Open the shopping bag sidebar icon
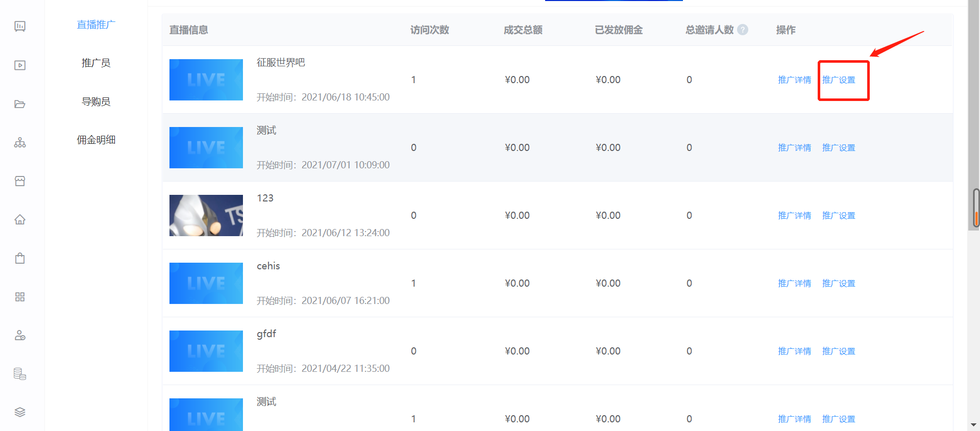The width and height of the screenshot is (980, 431). tap(20, 258)
